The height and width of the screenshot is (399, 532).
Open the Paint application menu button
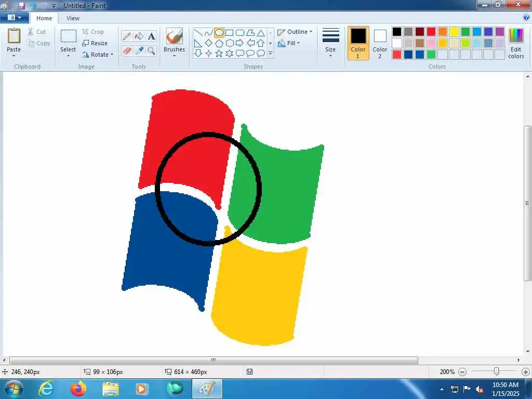pyautogui.click(x=14, y=18)
